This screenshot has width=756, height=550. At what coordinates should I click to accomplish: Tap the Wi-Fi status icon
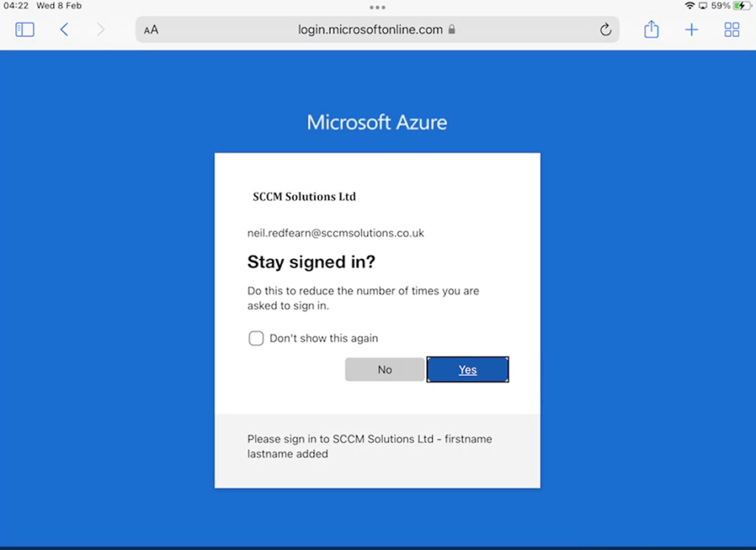click(x=690, y=6)
